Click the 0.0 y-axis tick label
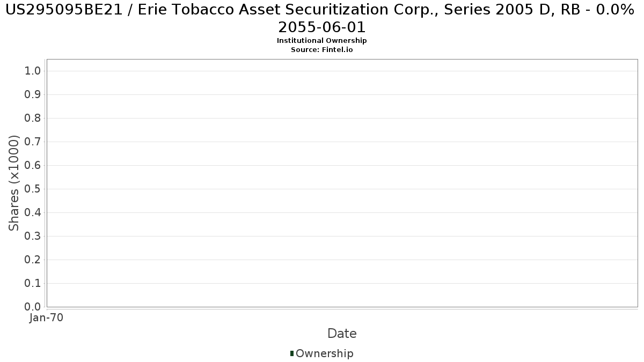 pos(33,307)
